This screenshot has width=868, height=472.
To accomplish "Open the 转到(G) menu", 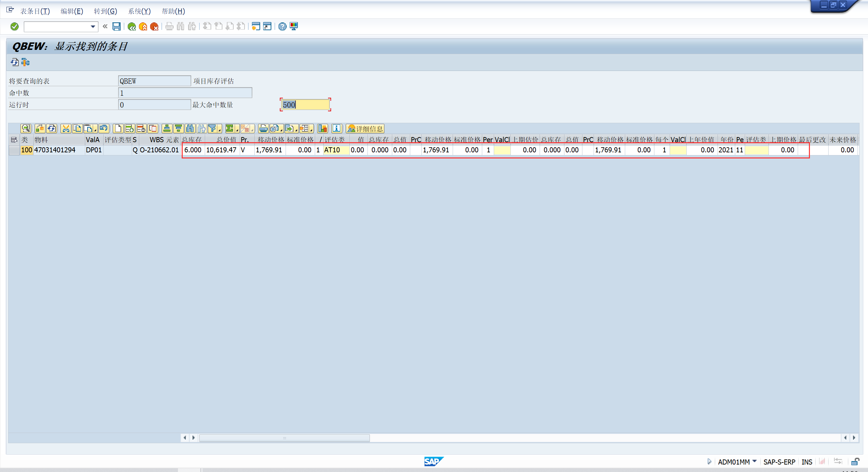I will coord(105,11).
